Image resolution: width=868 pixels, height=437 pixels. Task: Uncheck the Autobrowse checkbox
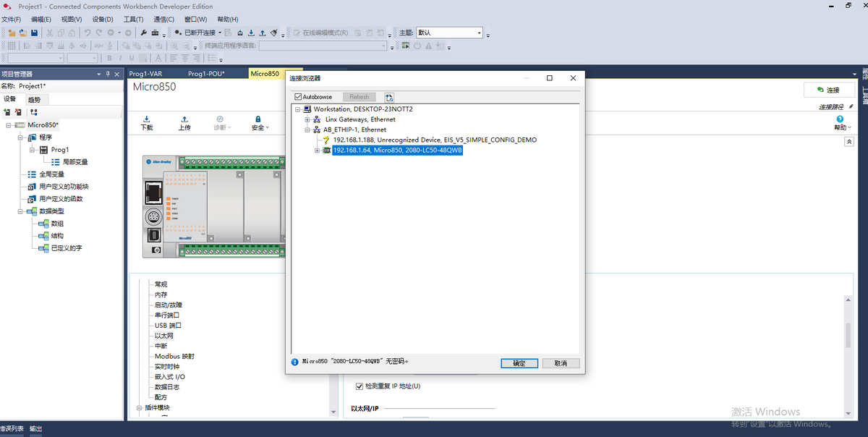click(298, 97)
